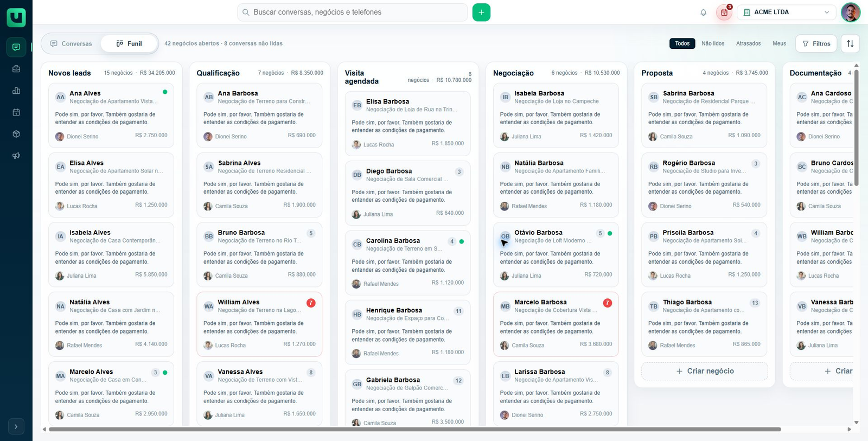
Task: Click the vertical scrollbar down arrow
Action: tap(857, 422)
